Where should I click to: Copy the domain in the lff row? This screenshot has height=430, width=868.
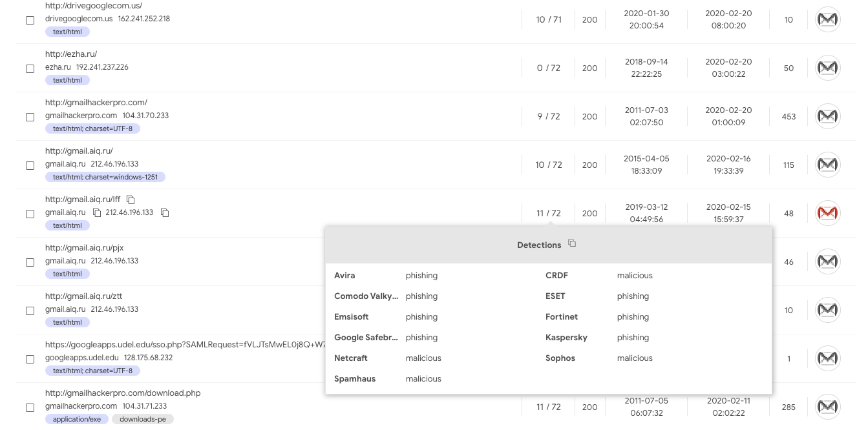point(97,212)
